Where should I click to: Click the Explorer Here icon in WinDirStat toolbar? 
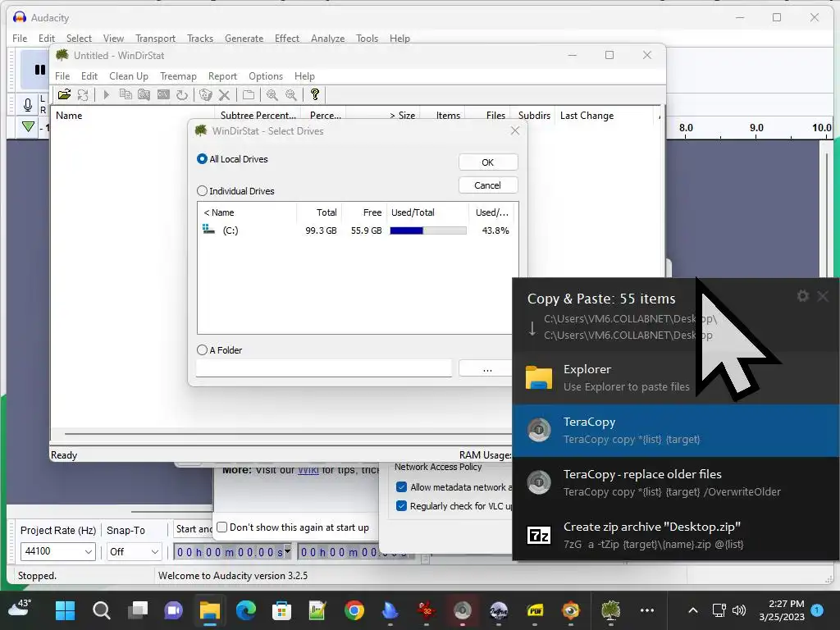pyautogui.click(x=144, y=95)
